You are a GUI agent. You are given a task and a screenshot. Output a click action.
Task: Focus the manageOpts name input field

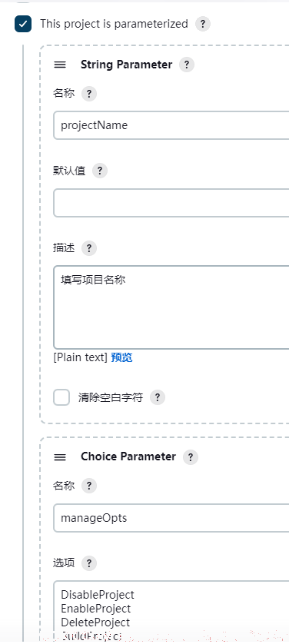(171, 518)
